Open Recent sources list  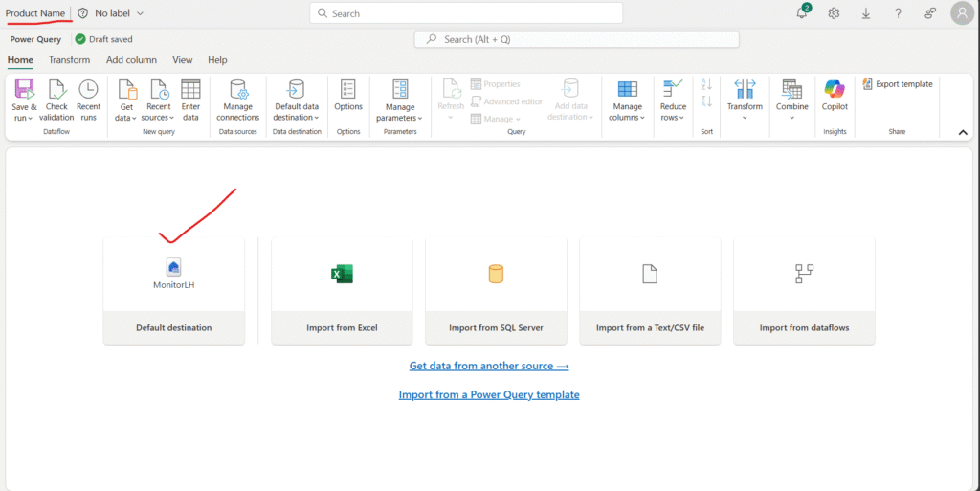pos(158,100)
